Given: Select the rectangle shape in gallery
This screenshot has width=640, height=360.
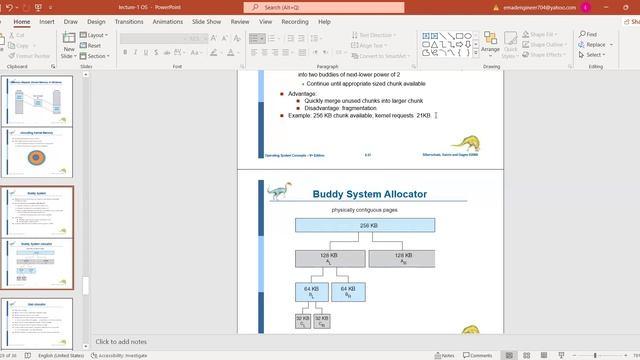Looking at the screenshot, I should [x=460, y=36].
